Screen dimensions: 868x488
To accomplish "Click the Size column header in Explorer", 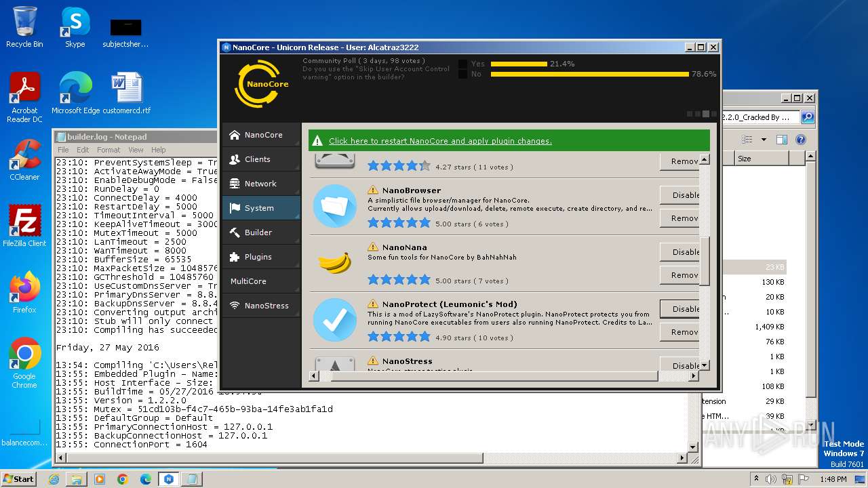I will [762, 159].
